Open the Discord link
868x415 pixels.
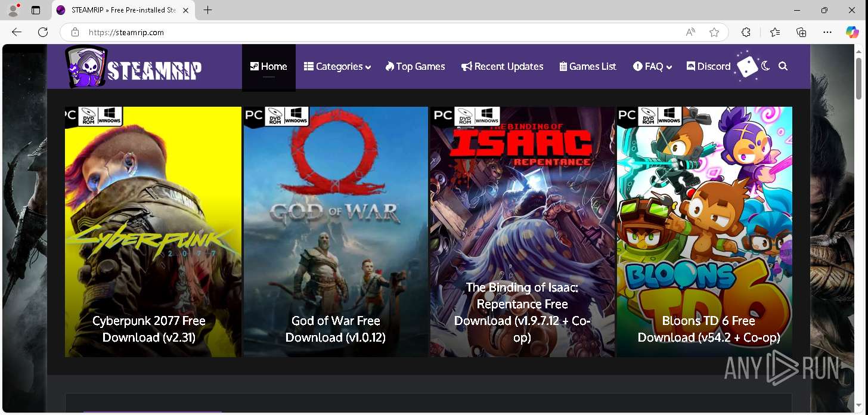pyautogui.click(x=708, y=66)
